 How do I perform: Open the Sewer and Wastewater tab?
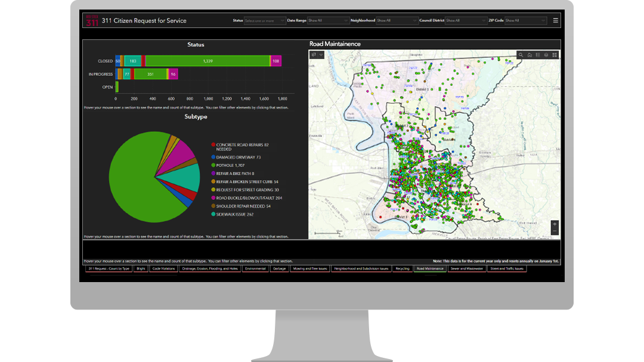click(466, 269)
